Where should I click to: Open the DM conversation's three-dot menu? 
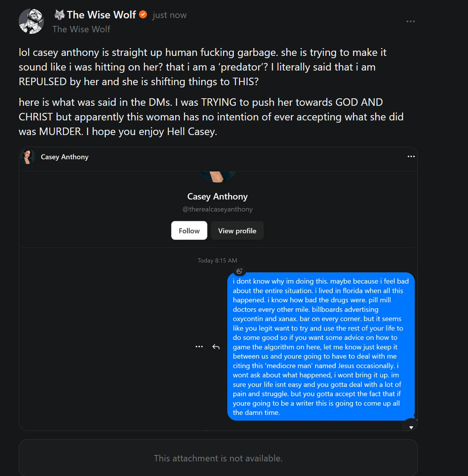(411, 156)
